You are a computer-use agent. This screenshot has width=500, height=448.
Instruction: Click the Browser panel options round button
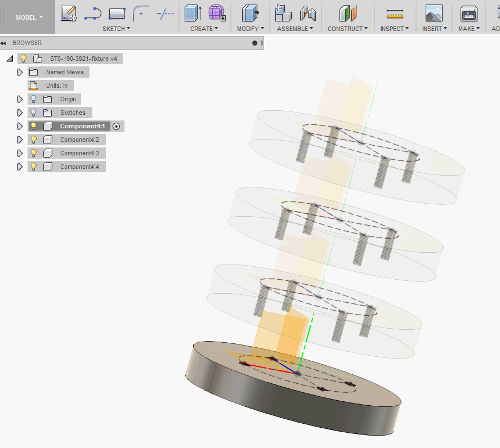pyautogui.click(x=255, y=43)
